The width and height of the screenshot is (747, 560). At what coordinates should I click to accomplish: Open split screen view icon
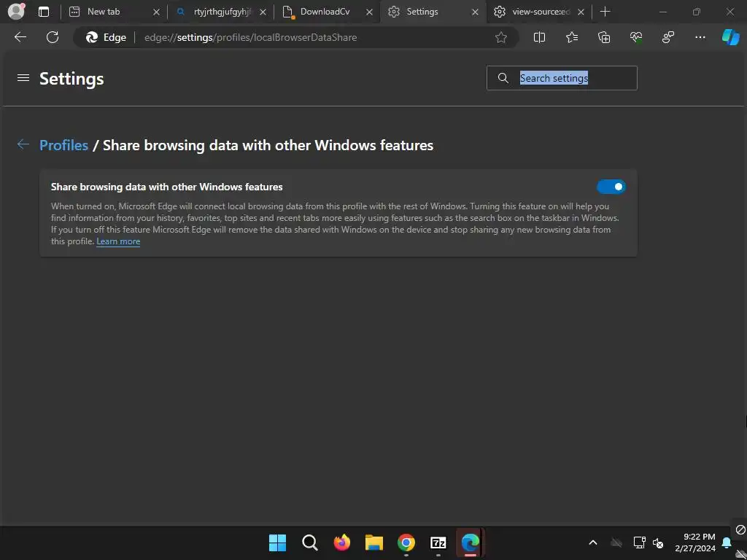[x=539, y=37]
